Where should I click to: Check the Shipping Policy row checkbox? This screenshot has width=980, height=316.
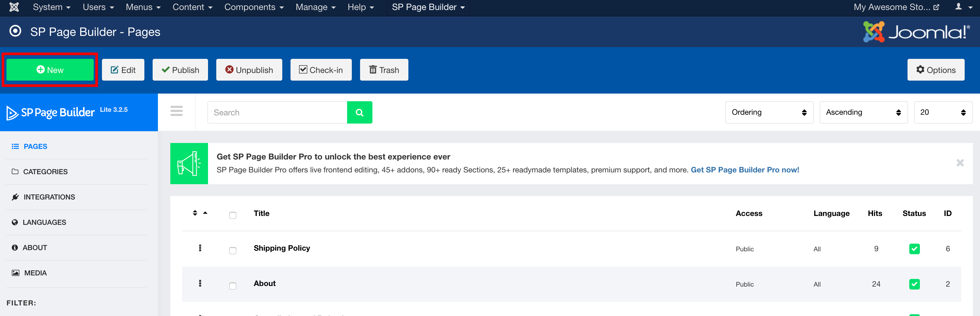coord(233,251)
